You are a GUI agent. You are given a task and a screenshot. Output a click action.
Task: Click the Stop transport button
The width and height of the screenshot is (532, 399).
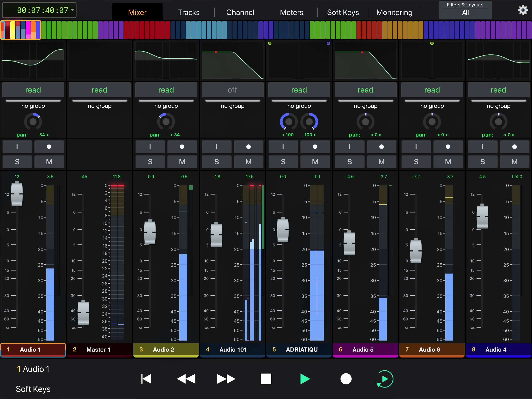pos(266,379)
